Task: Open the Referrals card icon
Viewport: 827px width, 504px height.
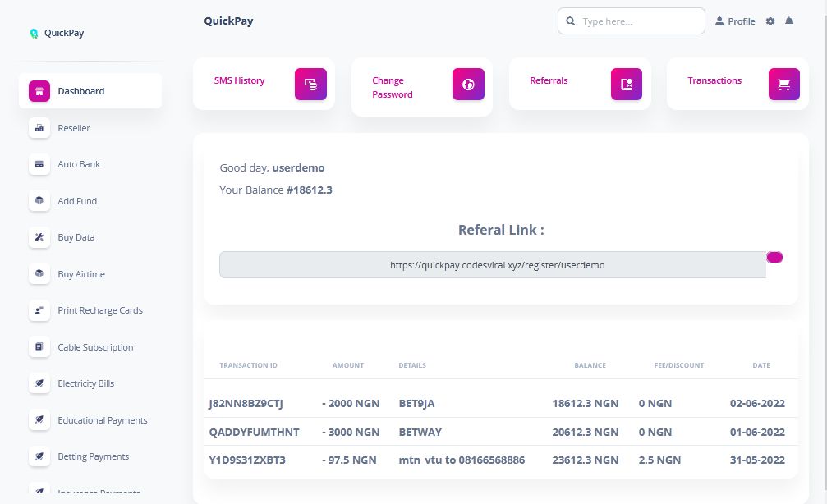Action: 627,84
